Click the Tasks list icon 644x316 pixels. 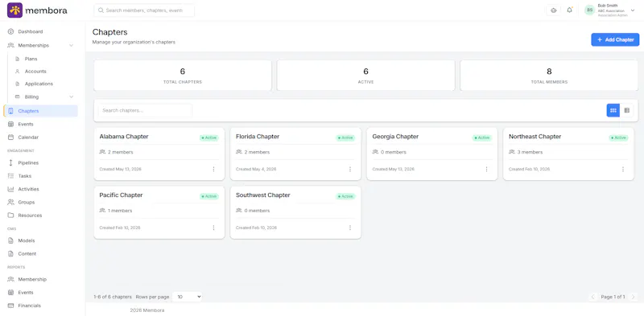coord(10,176)
